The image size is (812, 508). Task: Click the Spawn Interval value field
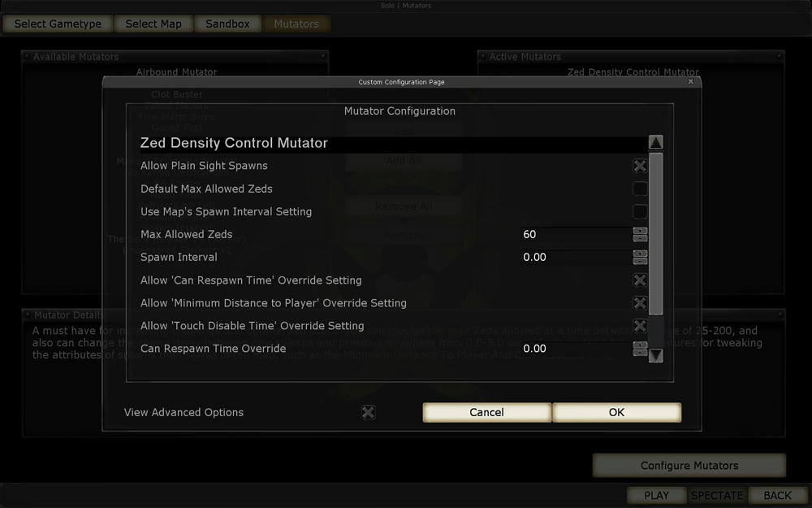tap(577, 257)
